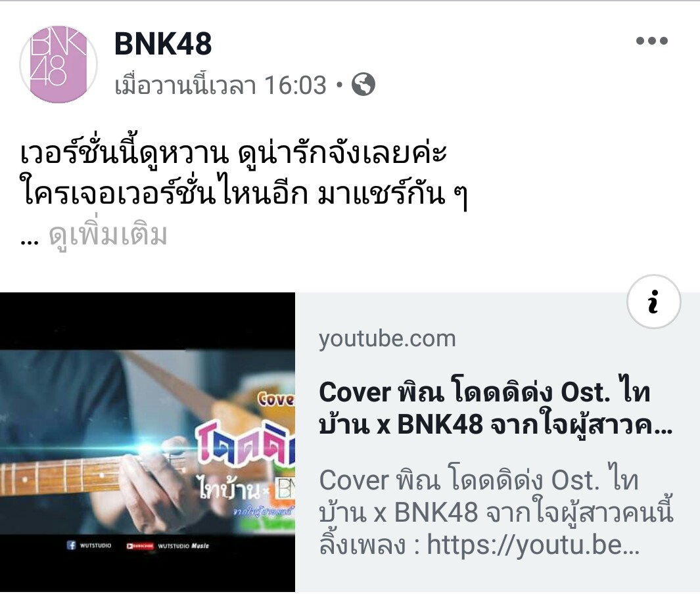Image resolution: width=700 pixels, height=615 pixels.
Task: Click the post text first line
Action: [x=233, y=152]
